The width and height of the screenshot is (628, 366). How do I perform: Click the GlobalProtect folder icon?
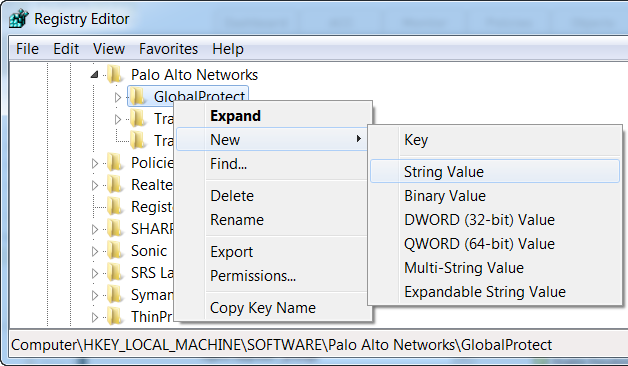click(138, 97)
